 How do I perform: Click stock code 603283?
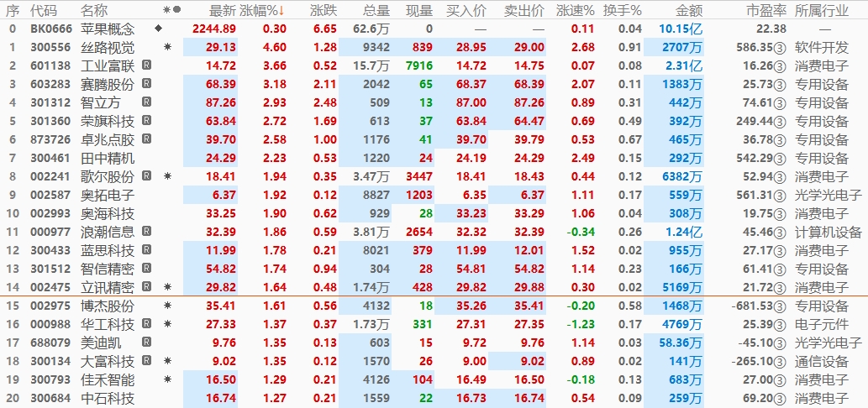[x=50, y=85]
